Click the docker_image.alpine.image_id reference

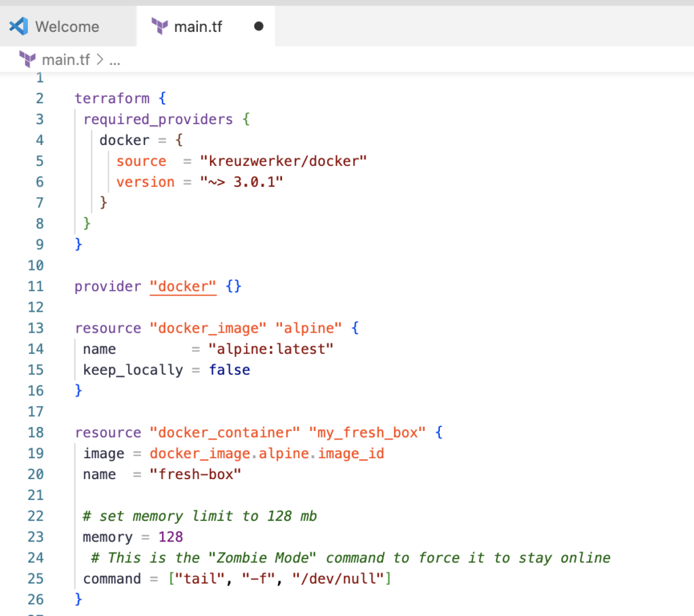(x=267, y=453)
